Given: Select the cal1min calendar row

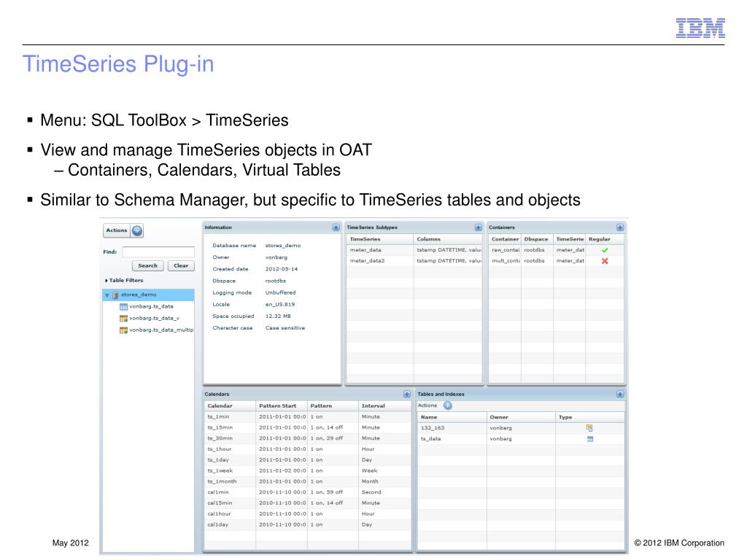Looking at the screenshot, I should point(307,492).
